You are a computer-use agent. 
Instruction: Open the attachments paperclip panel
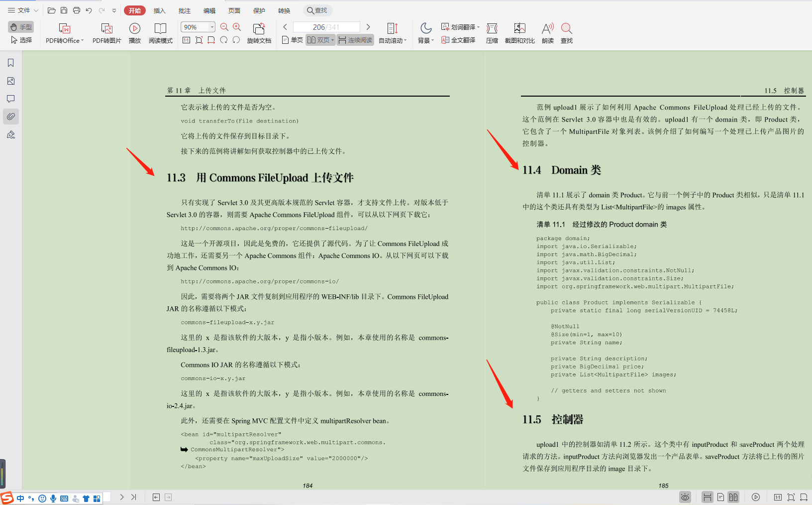[11, 117]
